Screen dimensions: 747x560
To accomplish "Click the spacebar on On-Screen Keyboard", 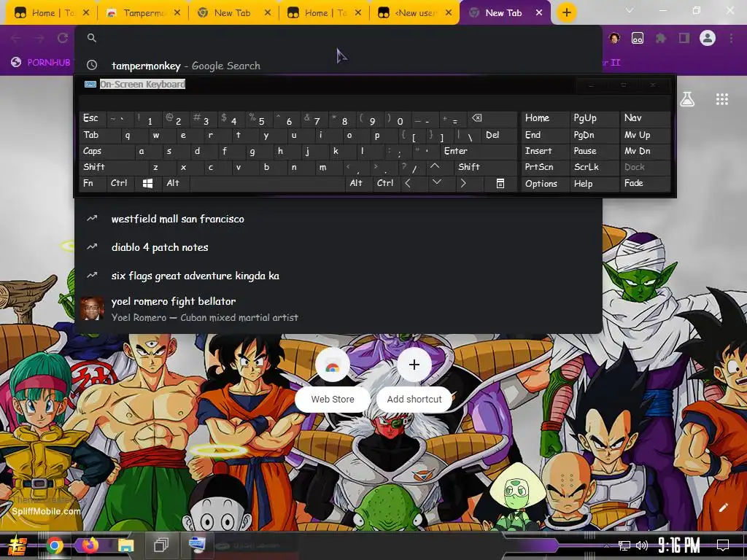I will pos(267,183).
